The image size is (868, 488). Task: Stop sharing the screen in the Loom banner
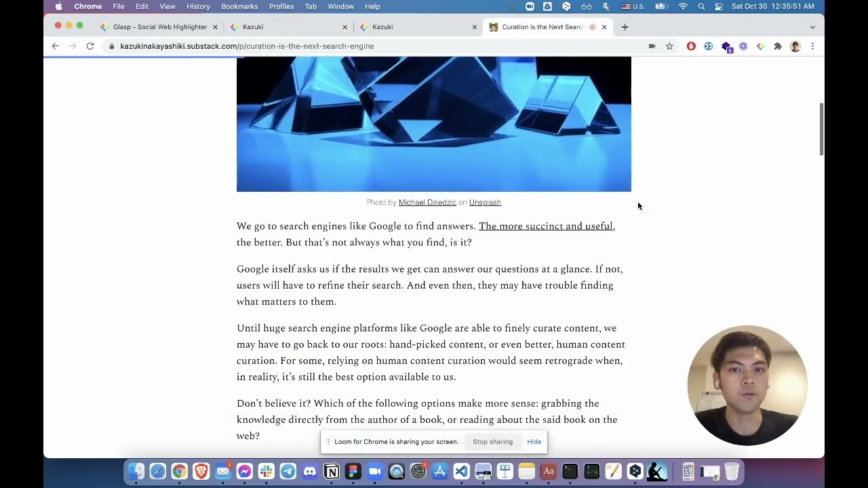[x=492, y=441]
